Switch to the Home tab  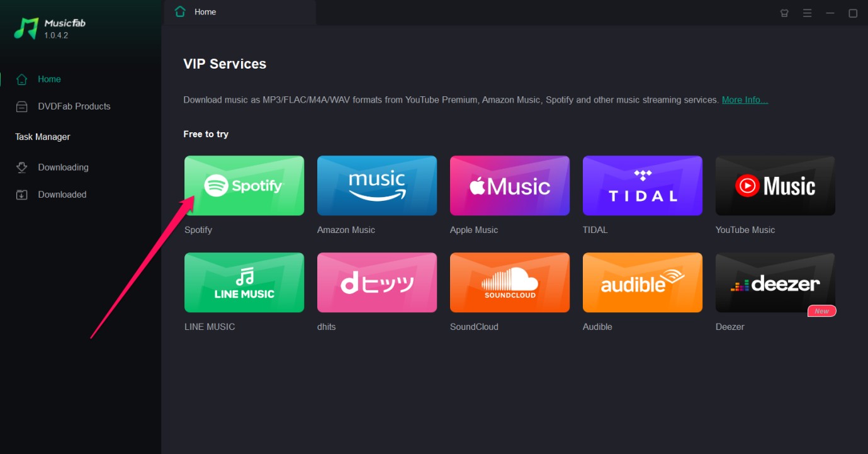coord(240,12)
